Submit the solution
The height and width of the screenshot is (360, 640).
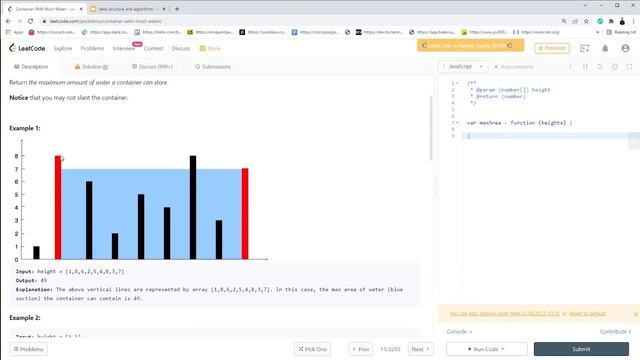coord(581,349)
